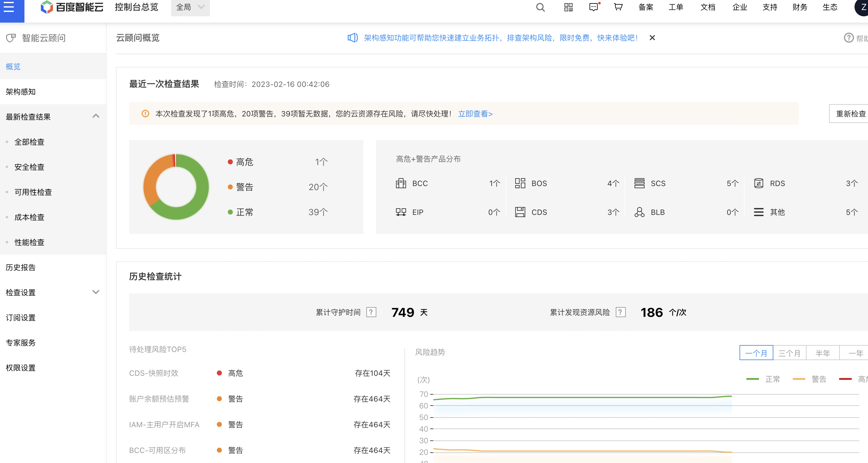Open the hamburger main menu
The image size is (868, 463).
point(9,7)
